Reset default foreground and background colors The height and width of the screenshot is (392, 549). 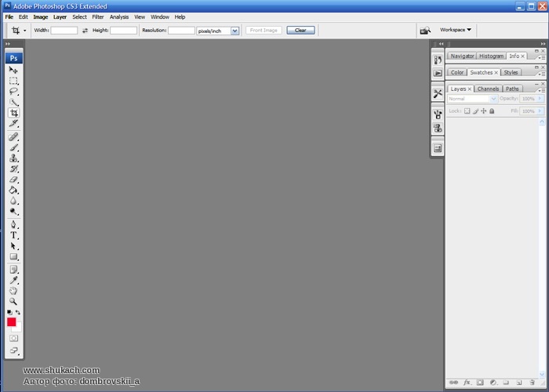click(x=9, y=312)
